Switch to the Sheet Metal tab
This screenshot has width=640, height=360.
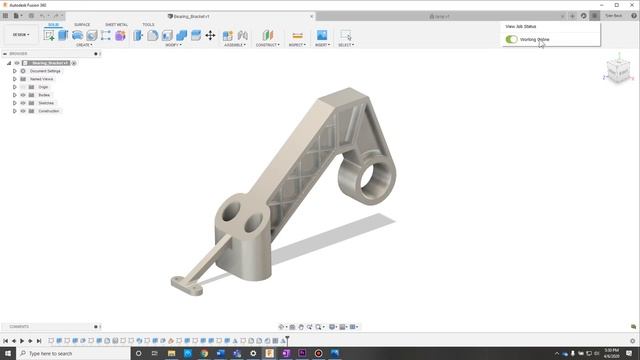click(116, 24)
